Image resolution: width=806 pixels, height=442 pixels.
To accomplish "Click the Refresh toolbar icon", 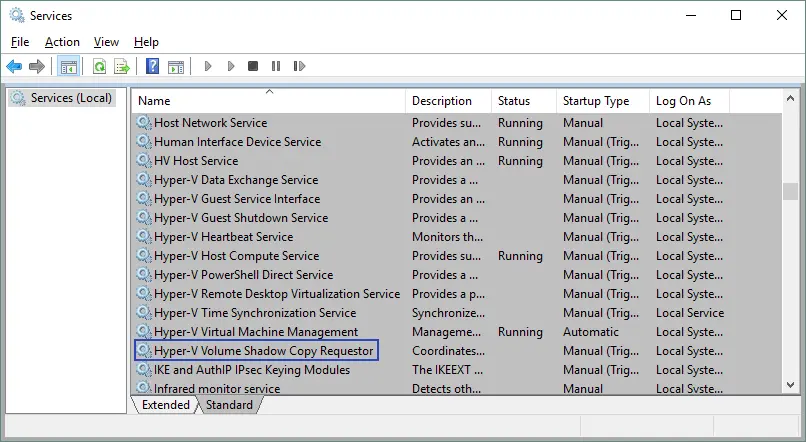I will (99, 66).
